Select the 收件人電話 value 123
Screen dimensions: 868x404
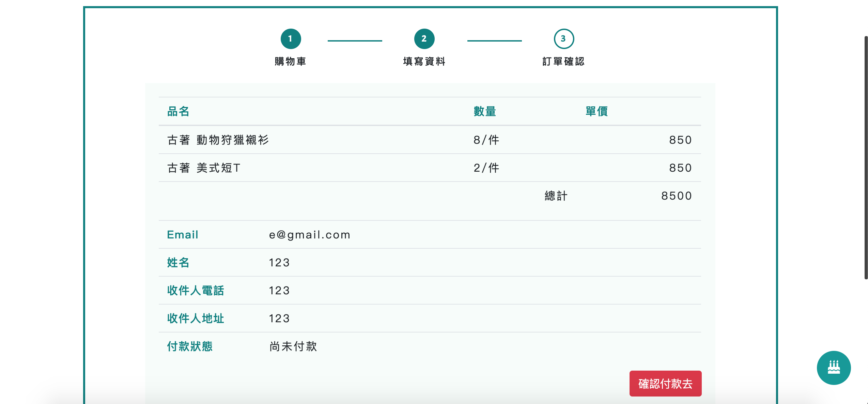(279, 290)
